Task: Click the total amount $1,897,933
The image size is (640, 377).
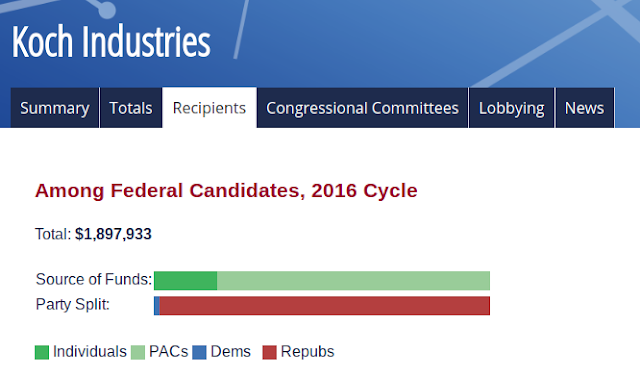Action: pyautogui.click(x=113, y=234)
